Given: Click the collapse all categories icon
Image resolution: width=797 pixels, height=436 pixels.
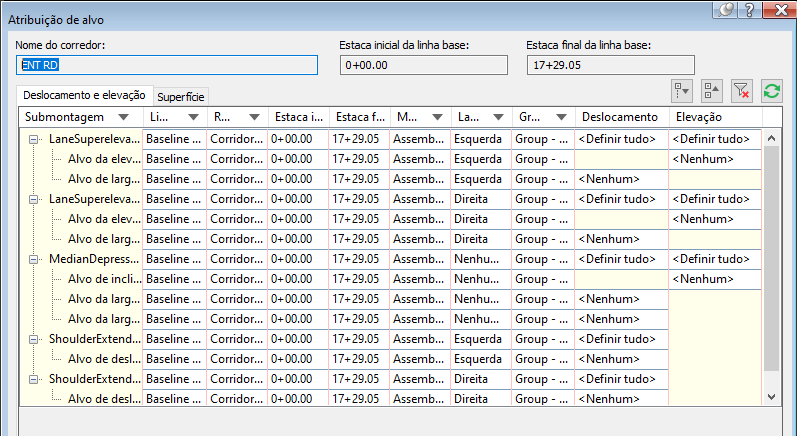Looking at the screenshot, I should coord(712,91).
